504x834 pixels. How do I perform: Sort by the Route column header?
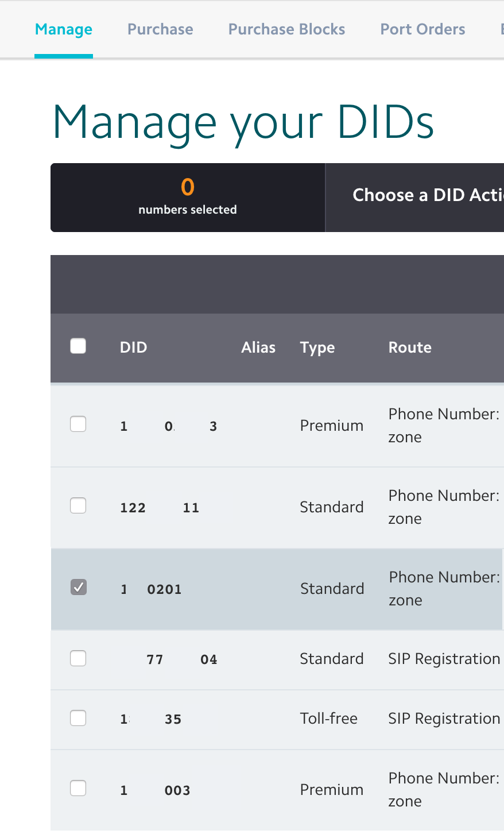[410, 347]
